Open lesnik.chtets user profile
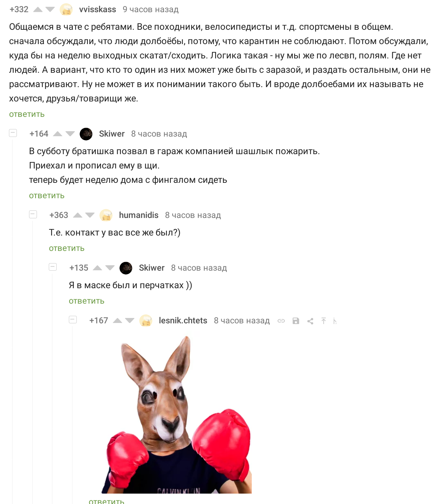This screenshot has height=504, width=439. (183, 320)
